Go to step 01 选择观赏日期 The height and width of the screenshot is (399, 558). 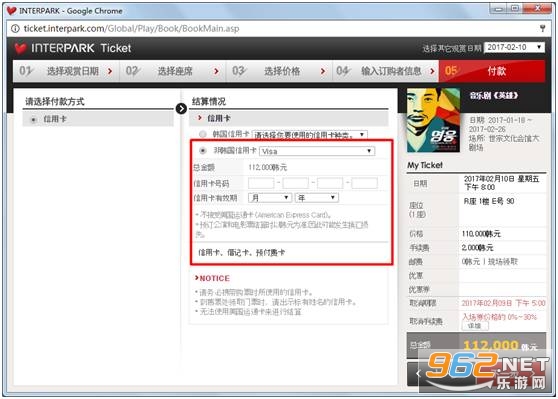(x=66, y=71)
